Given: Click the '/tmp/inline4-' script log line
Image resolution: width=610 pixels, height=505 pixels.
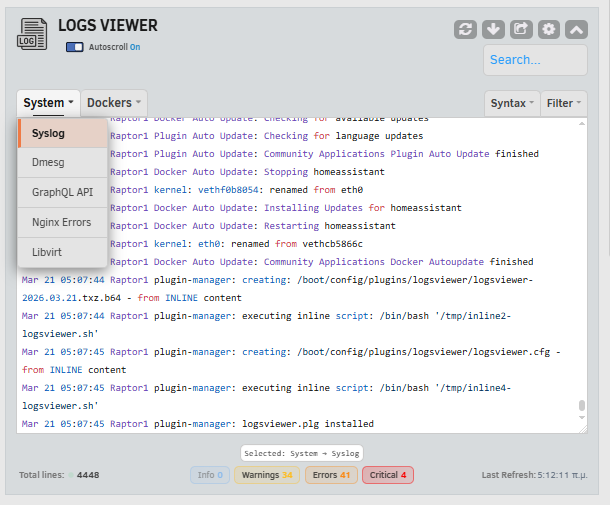Looking at the screenshot, I should 266,397.
